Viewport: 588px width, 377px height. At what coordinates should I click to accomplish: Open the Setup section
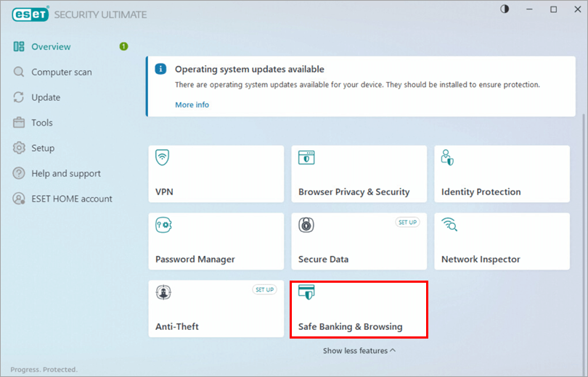pos(43,148)
